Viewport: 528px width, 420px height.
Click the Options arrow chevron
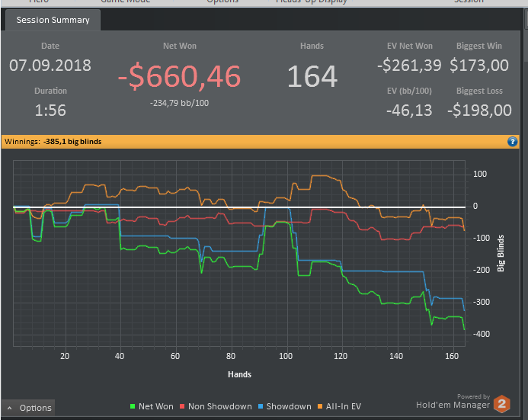[9, 409]
